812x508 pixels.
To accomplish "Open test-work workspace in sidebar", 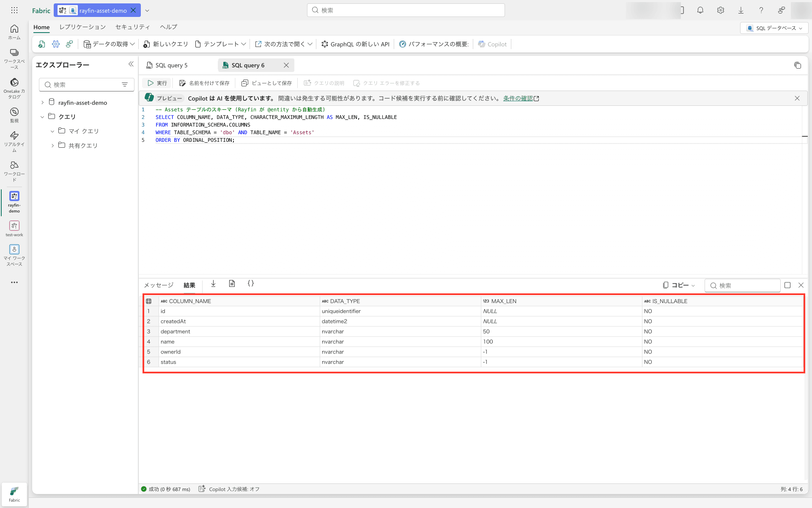I will tap(14, 229).
